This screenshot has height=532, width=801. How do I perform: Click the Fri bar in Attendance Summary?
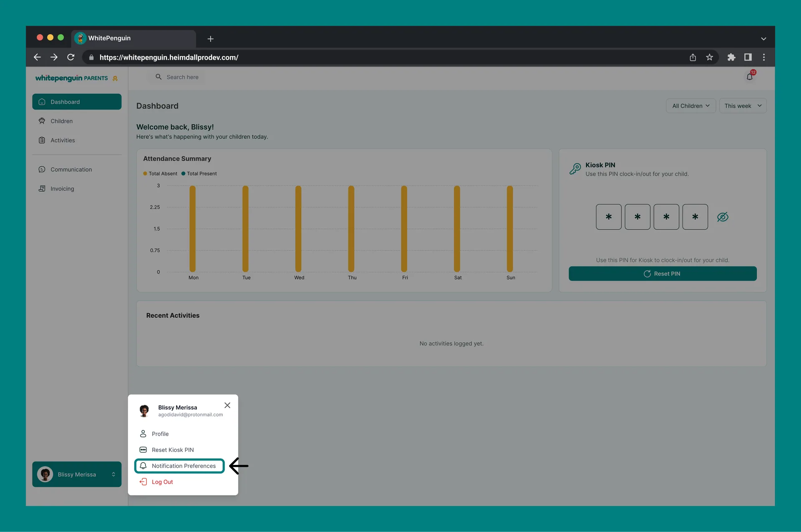[x=404, y=229]
